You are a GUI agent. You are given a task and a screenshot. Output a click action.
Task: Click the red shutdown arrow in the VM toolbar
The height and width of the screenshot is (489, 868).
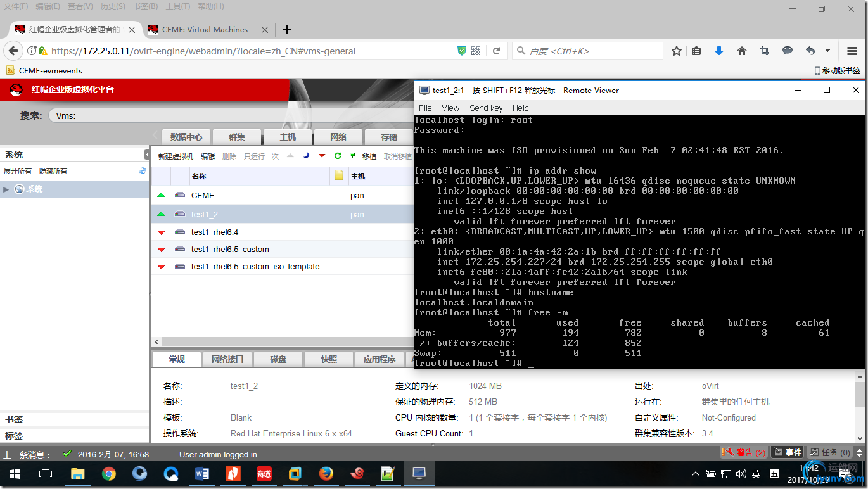322,156
